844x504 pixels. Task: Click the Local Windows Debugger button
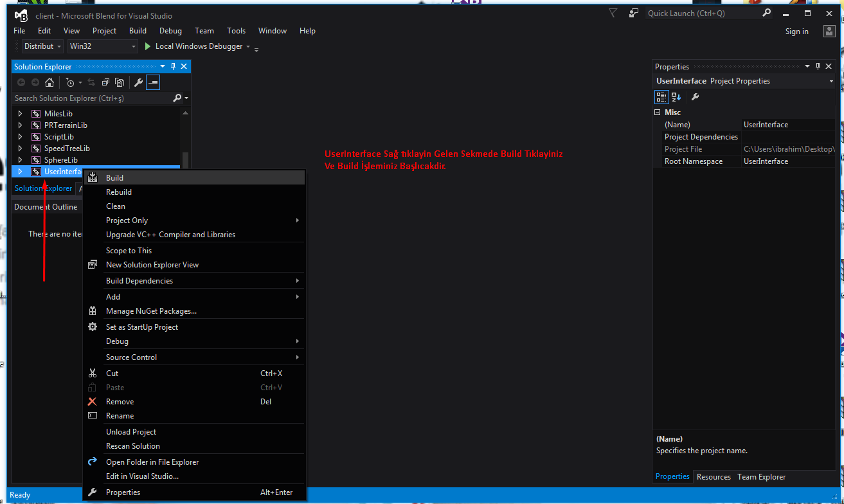(x=194, y=46)
